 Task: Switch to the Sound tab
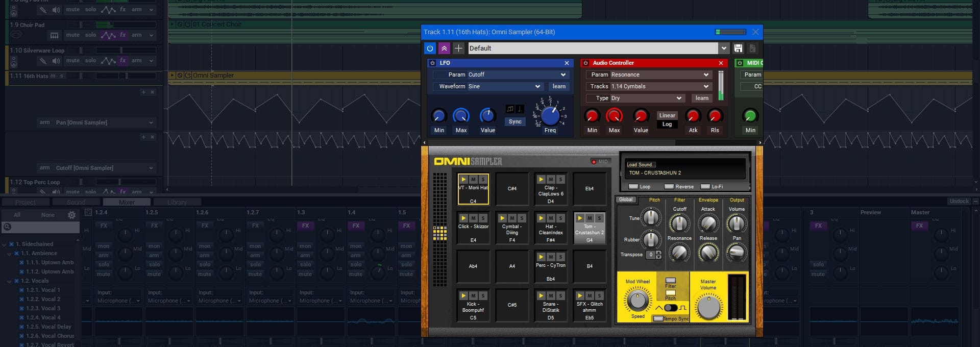click(x=76, y=202)
